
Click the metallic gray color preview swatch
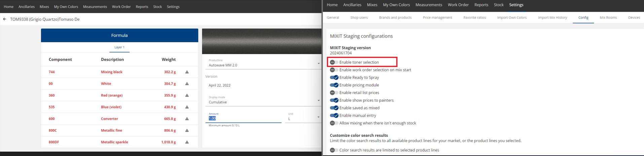(262, 41)
